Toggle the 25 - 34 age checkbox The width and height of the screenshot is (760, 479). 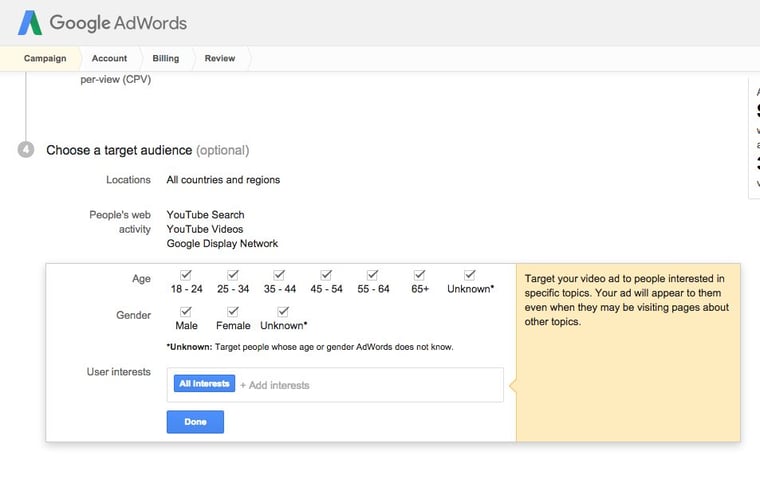point(233,275)
